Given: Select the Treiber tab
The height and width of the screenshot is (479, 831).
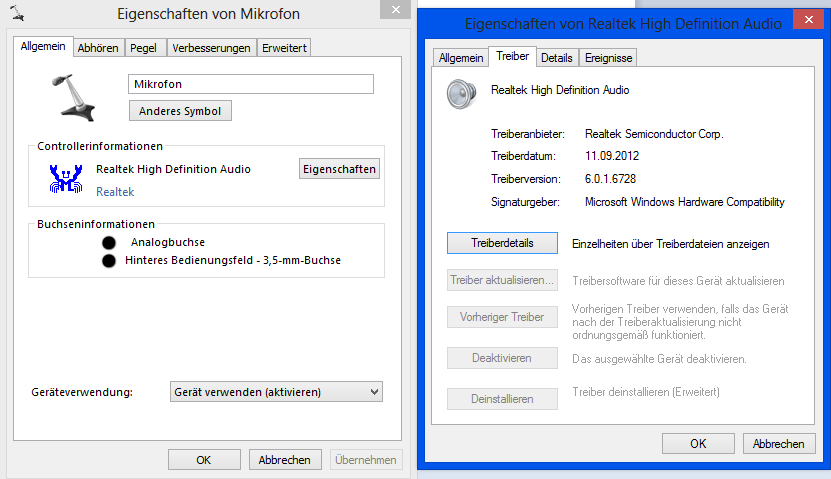Looking at the screenshot, I should pyautogui.click(x=512, y=56).
